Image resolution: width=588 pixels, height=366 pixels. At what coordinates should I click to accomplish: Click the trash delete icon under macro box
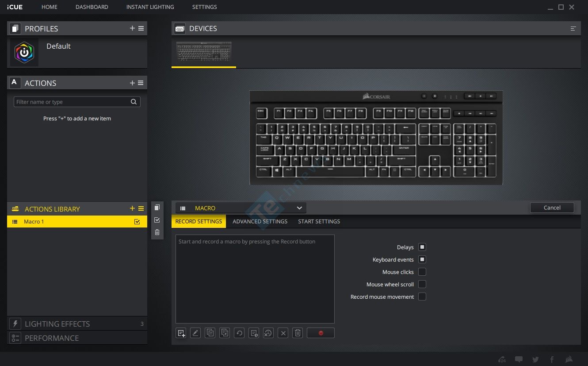(298, 333)
